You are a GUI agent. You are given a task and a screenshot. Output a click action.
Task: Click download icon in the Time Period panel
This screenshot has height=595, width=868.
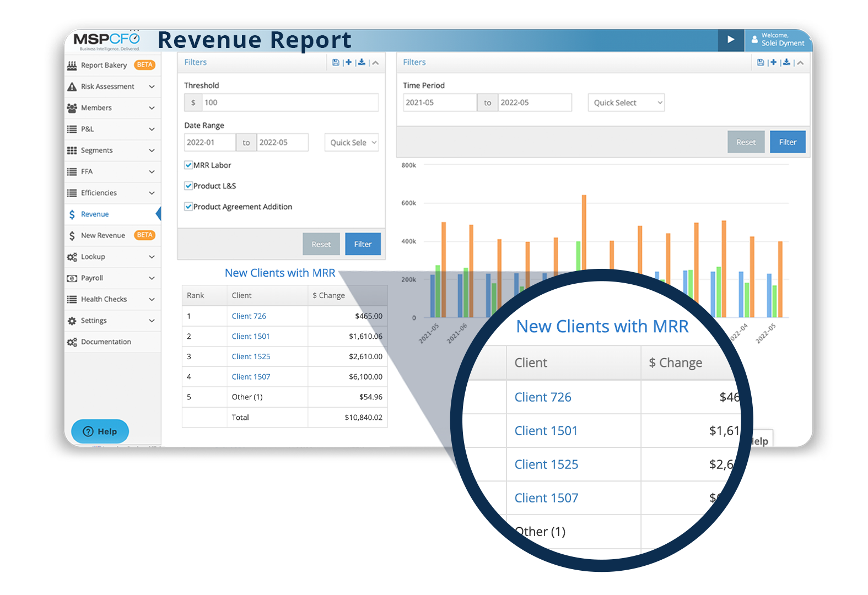(786, 62)
